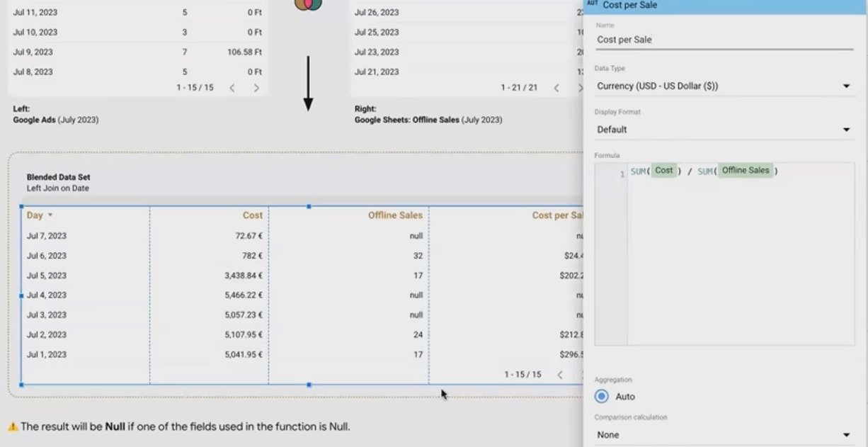Click the cost value 5,466.22 €
The width and height of the screenshot is (868, 447).
pos(244,295)
